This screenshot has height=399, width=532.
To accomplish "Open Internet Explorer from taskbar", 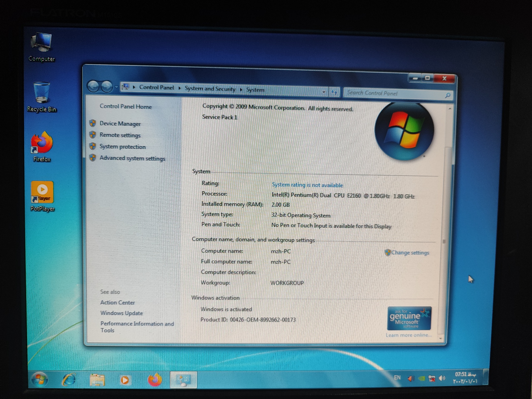I will (69, 380).
